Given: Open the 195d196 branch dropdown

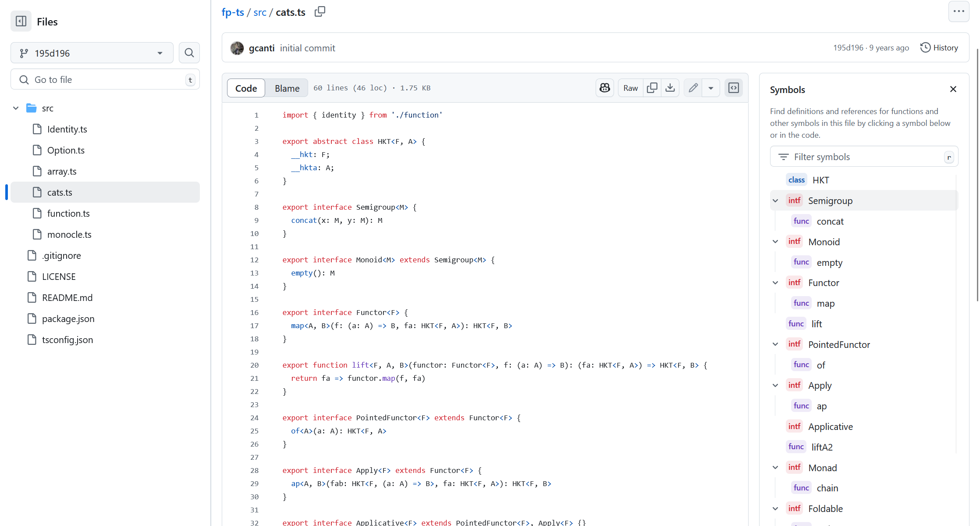Looking at the screenshot, I should coord(92,53).
